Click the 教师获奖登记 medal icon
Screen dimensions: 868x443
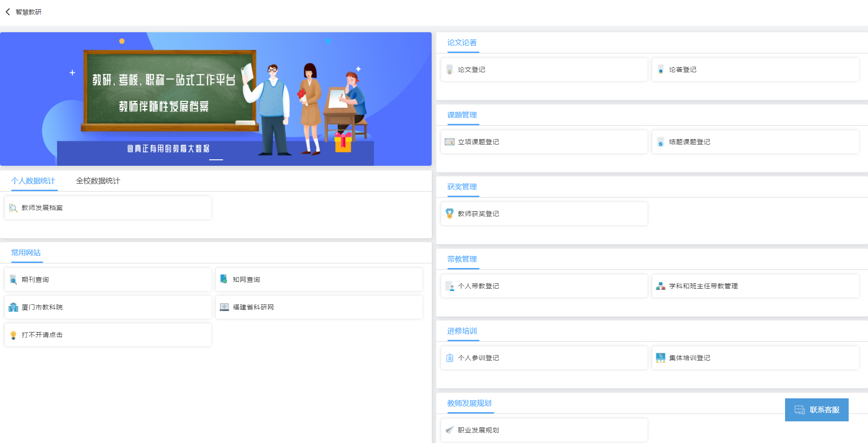pos(450,214)
